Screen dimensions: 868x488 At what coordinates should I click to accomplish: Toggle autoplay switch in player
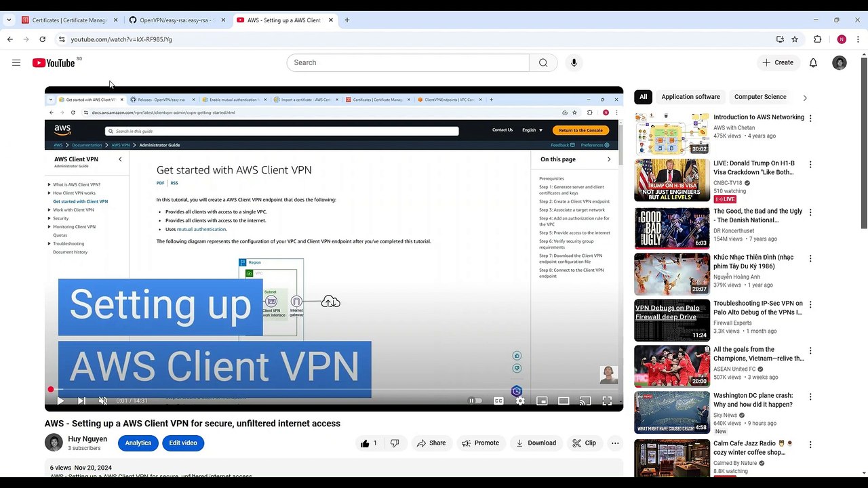(475, 401)
